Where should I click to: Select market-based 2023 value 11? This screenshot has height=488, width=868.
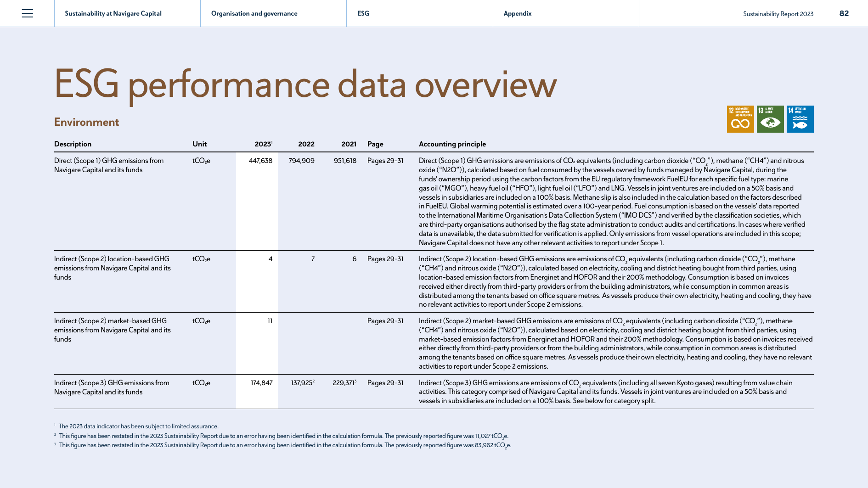pos(270,321)
